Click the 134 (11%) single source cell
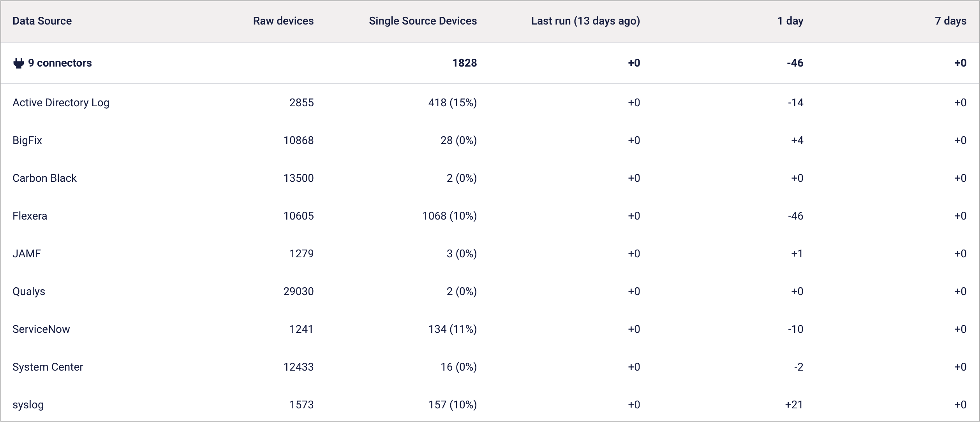Image resolution: width=980 pixels, height=422 pixels. coord(453,329)
